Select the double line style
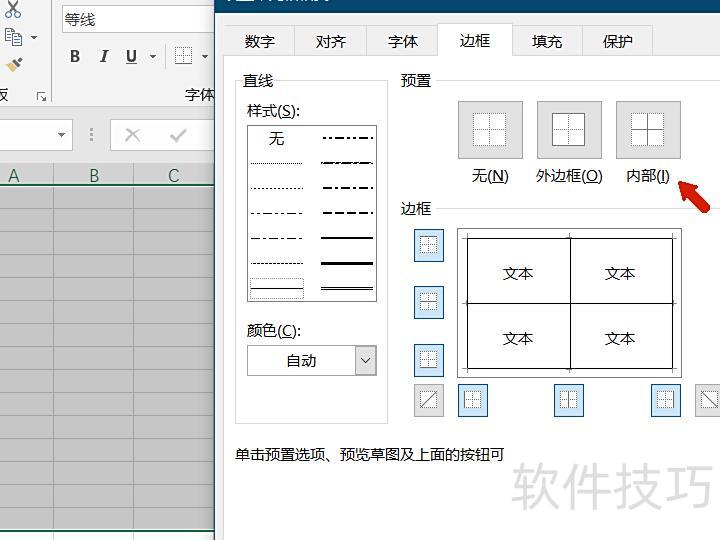 click(347, 288)
